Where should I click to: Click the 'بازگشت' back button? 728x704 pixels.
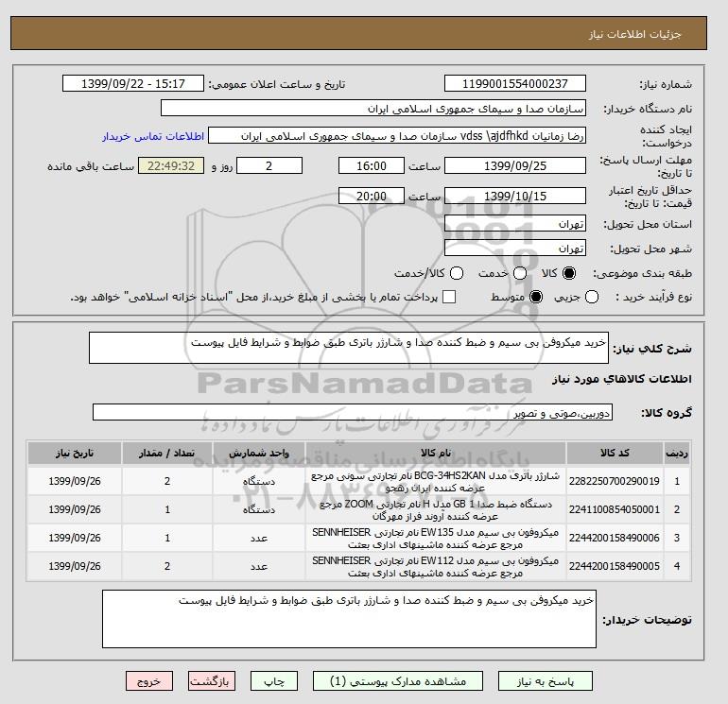[x=213, y=681]
